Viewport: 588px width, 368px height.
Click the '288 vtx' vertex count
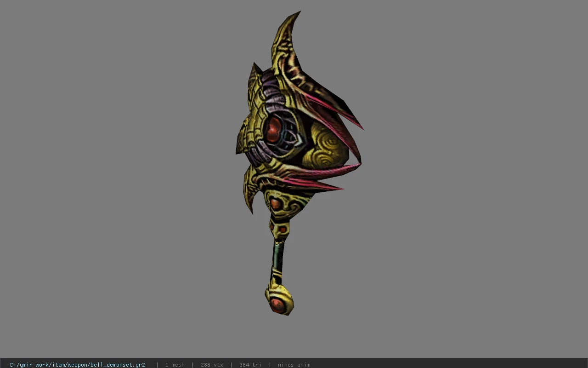[x=212, y=365]
